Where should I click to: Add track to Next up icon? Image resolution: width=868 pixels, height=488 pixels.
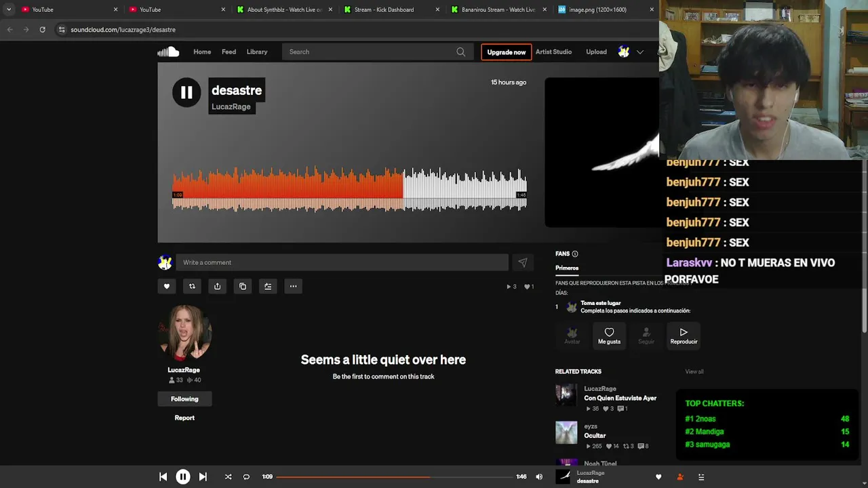coord(268,286)
